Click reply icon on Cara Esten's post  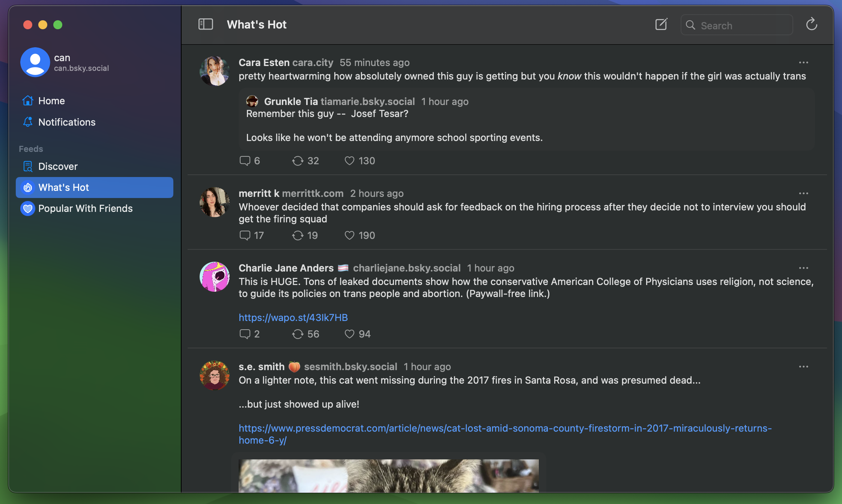[245, 161]
